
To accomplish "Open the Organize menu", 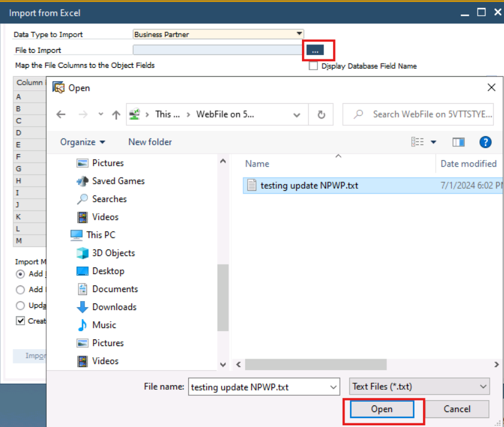I will [x=83, y=142].
